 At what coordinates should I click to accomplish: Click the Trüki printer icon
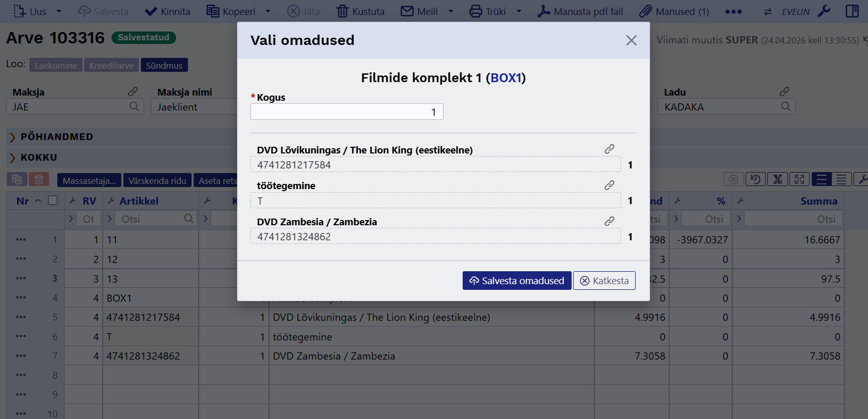[x=475, y=11]
